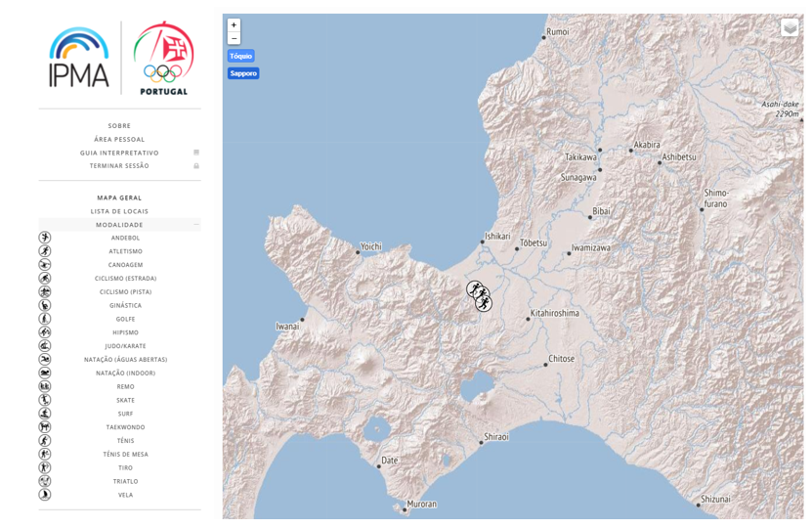Select Ciclismo (Pista) link

point(126,291)
